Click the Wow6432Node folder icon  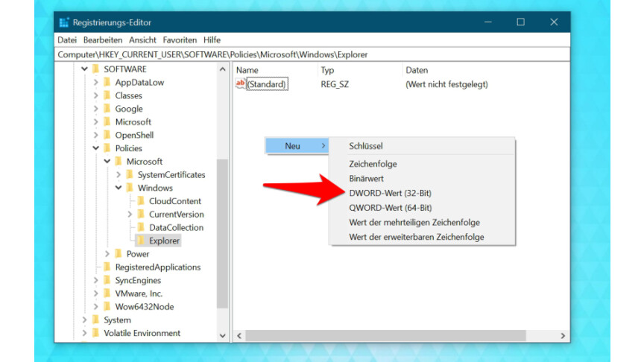[107, 307]
